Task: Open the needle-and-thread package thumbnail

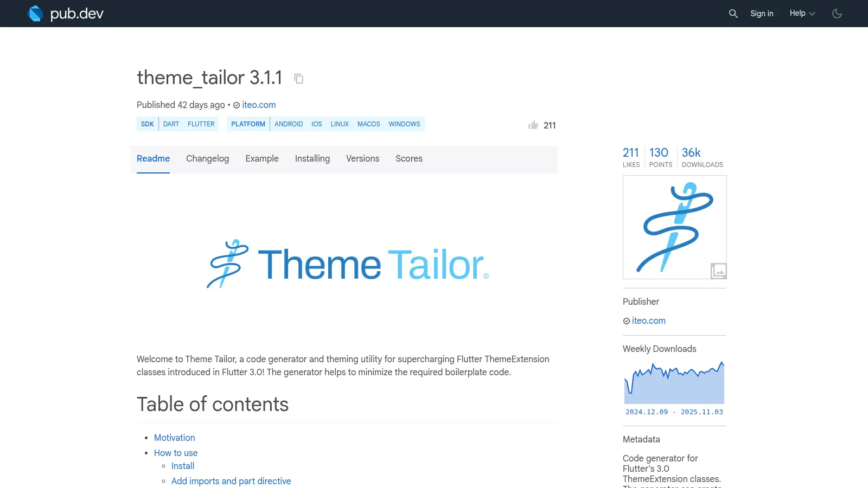Action: coord(675,227)
